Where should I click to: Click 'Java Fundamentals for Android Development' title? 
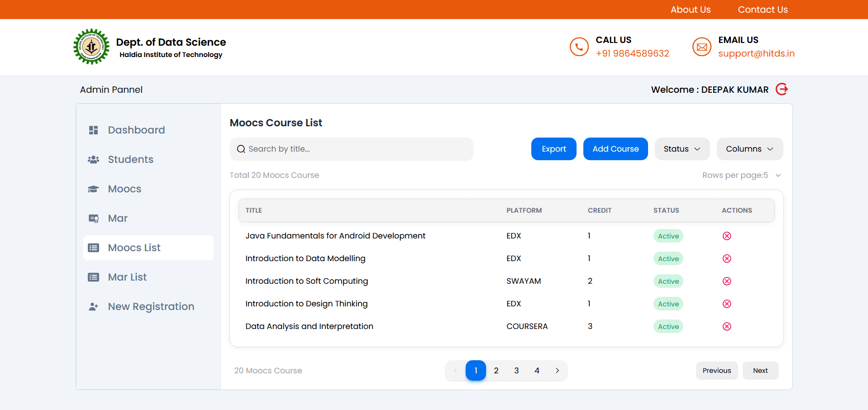coord(335,236)
